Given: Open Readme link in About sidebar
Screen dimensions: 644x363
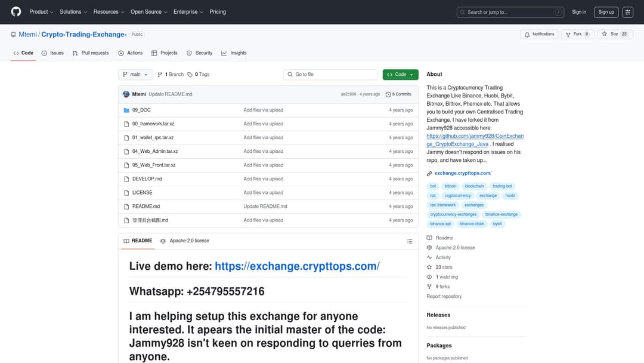Looking at the screenshot, I should [x=440, y=238].
